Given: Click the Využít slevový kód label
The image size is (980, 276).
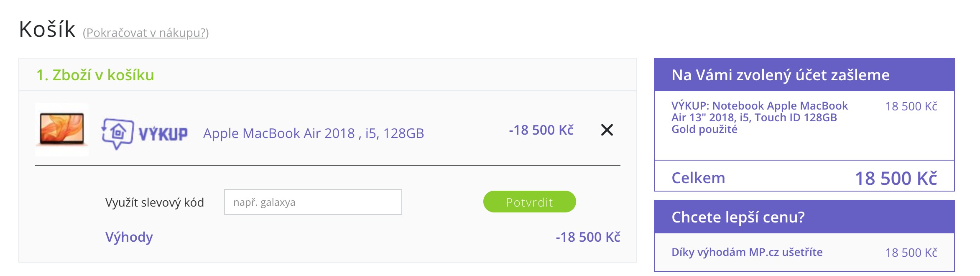Looking at the screenshot, I should click(x=154, y=202).
